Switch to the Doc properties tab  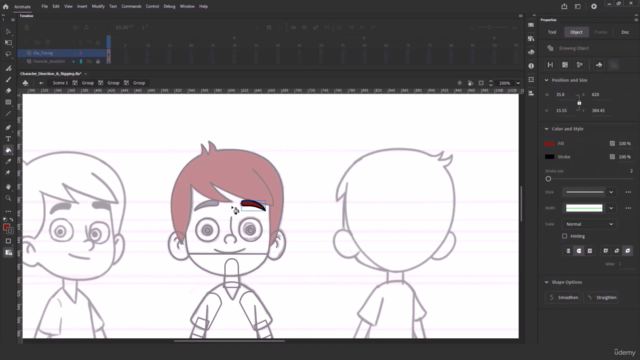click(x=625, y=32)
